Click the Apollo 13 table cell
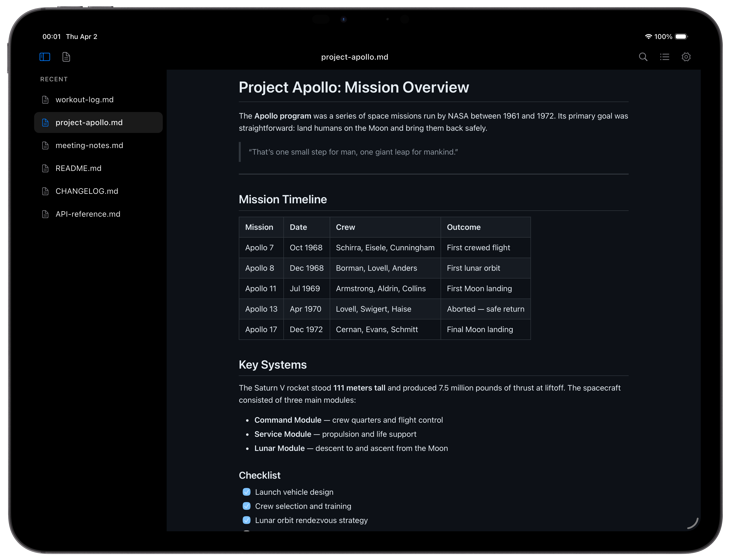The image size is (731, 560). 261,309
